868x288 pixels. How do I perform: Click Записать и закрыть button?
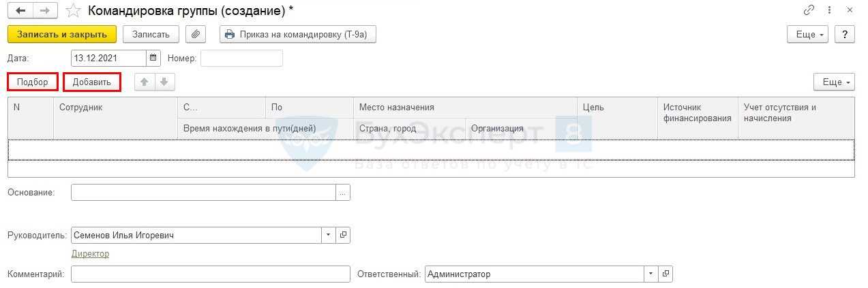click(62, 34)
